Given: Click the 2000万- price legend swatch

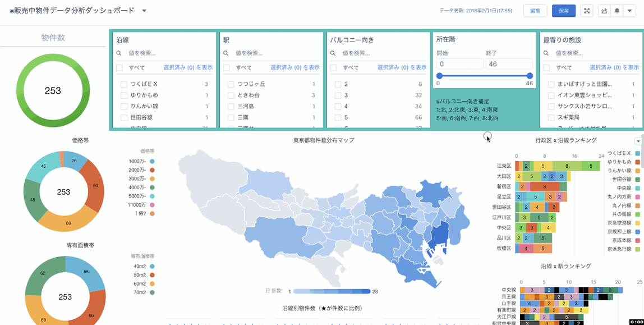Looking at the screenshot, I should click(153, 170).
